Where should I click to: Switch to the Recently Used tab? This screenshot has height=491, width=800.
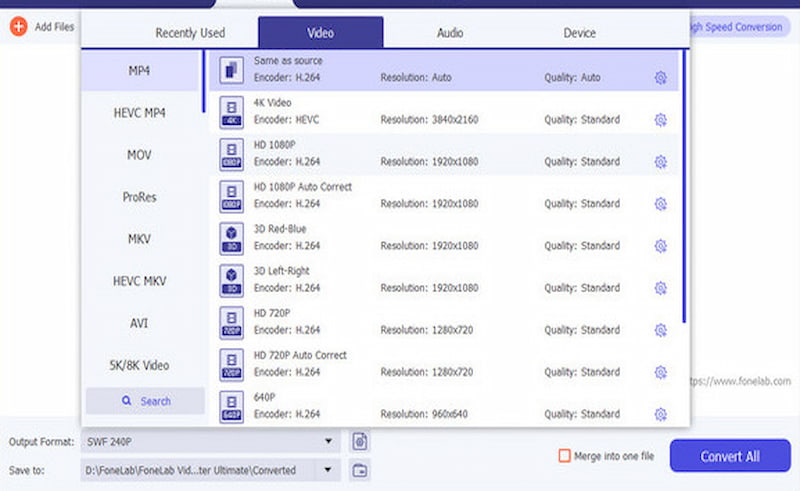(190, 33)
